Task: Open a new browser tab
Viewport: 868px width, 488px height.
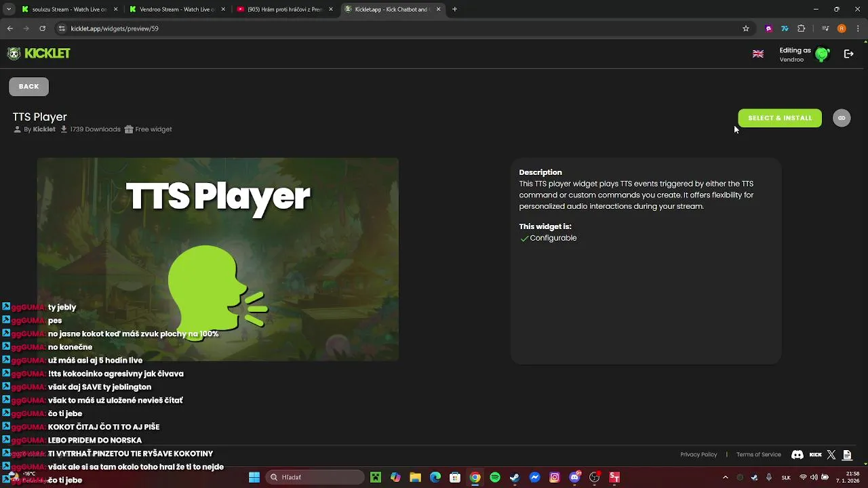Action: click(454, 9)
